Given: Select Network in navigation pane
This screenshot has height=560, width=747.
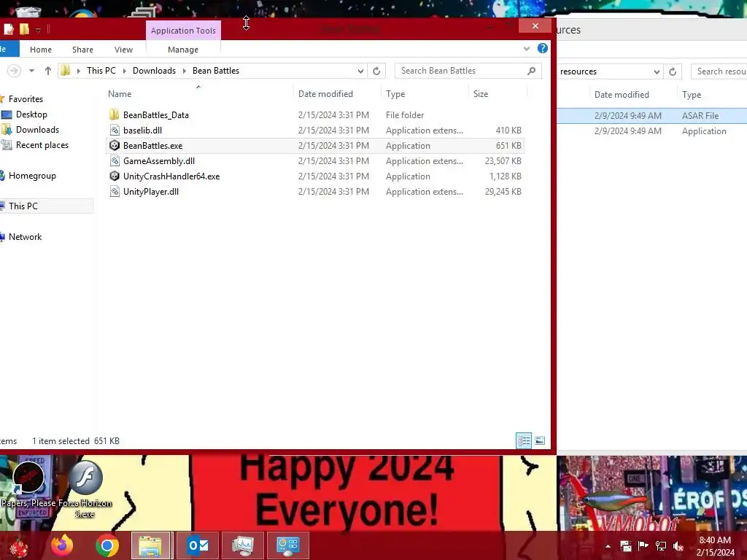Looking at the screenshot, I should coord(25,237).
